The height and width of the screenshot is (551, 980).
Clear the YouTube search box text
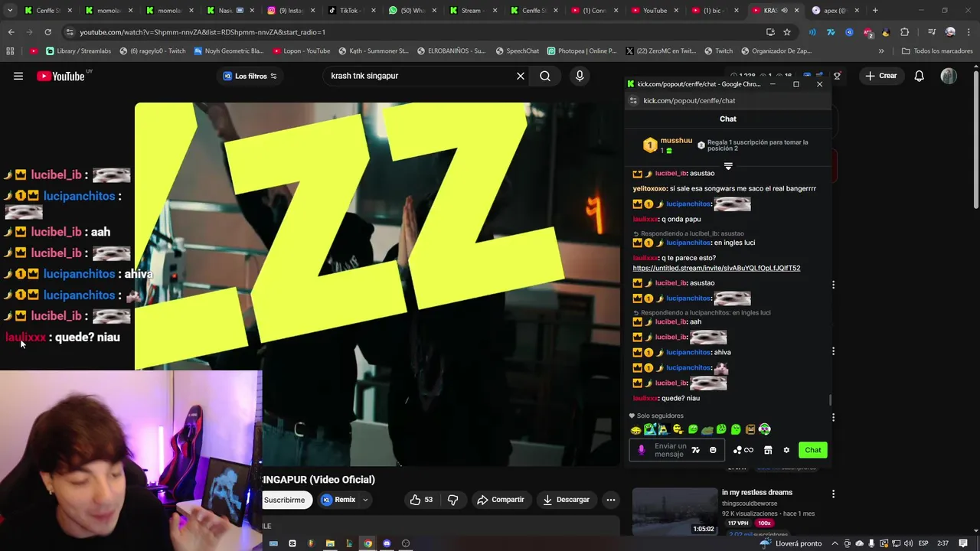pos(521,76)
